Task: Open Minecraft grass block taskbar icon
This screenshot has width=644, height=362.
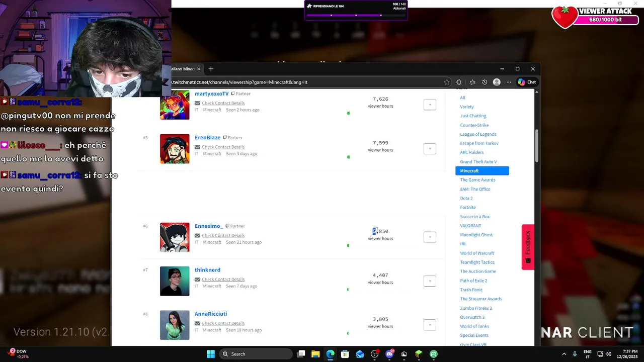Action: [419, 354]
